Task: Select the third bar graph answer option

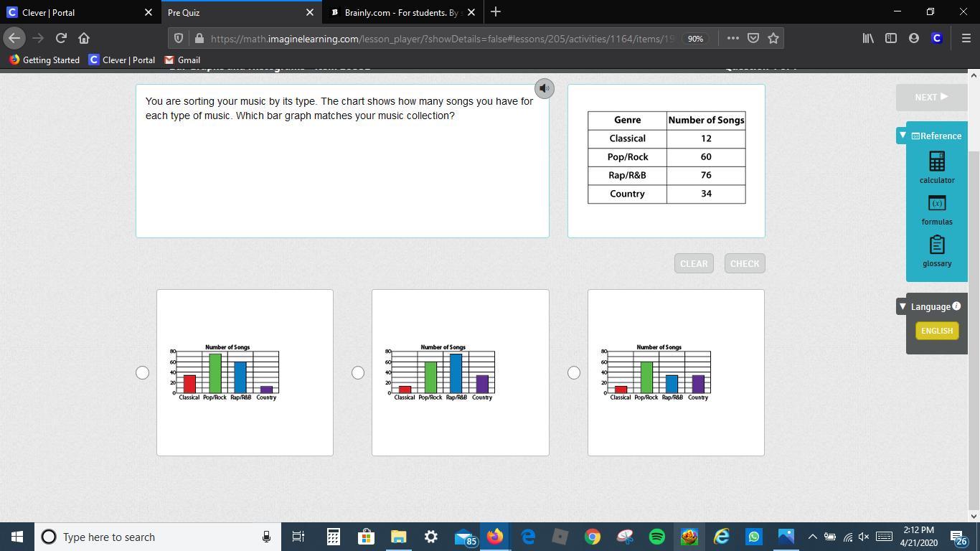Action: [x=574, y=372]
